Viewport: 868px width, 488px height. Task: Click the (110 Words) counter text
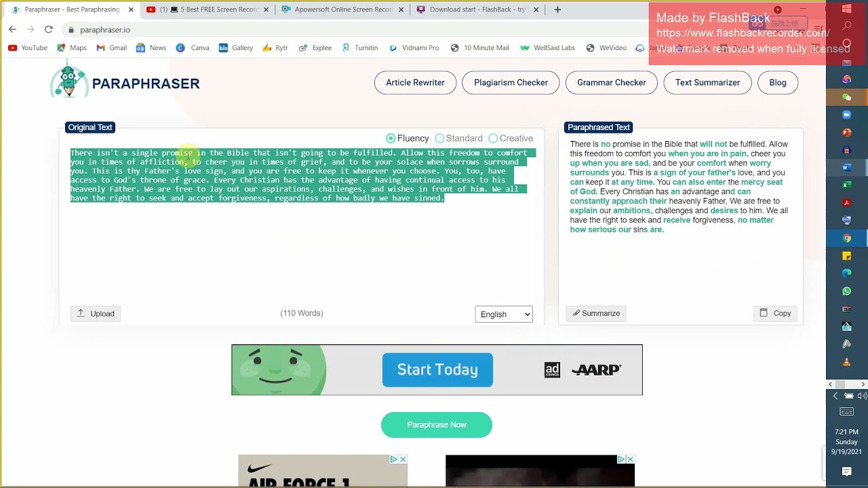(x=302, y=313)
